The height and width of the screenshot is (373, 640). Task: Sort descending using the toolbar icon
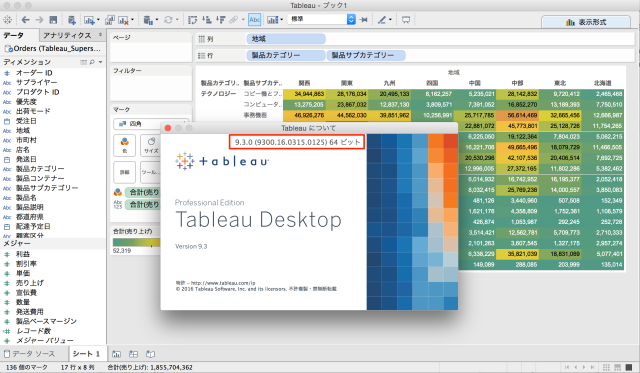pyautogui.click(x=221, y=20)
